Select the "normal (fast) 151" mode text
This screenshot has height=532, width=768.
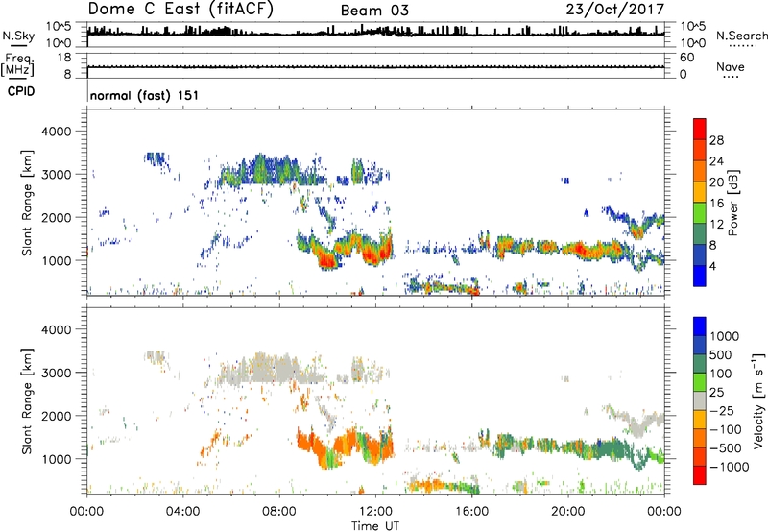145,95
